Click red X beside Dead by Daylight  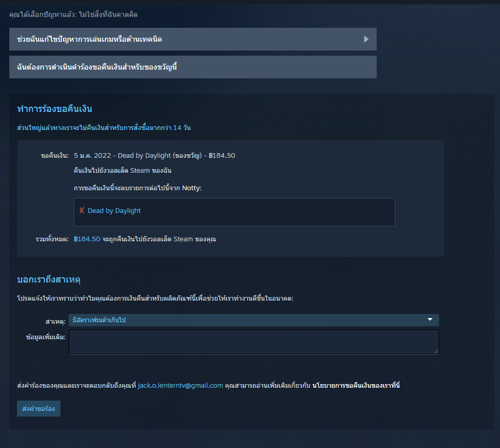pyautogui.click(x=82, y=210)
